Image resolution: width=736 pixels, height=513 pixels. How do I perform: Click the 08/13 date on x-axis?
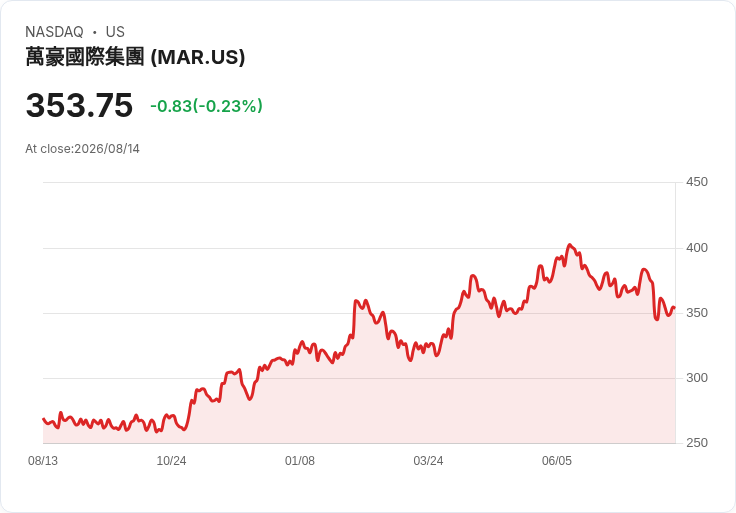point(43,461)
